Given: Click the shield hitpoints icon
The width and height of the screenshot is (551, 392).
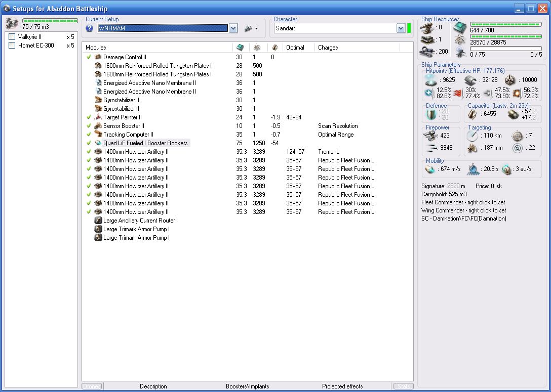Looking at the screenshot, I should [430, 80].
